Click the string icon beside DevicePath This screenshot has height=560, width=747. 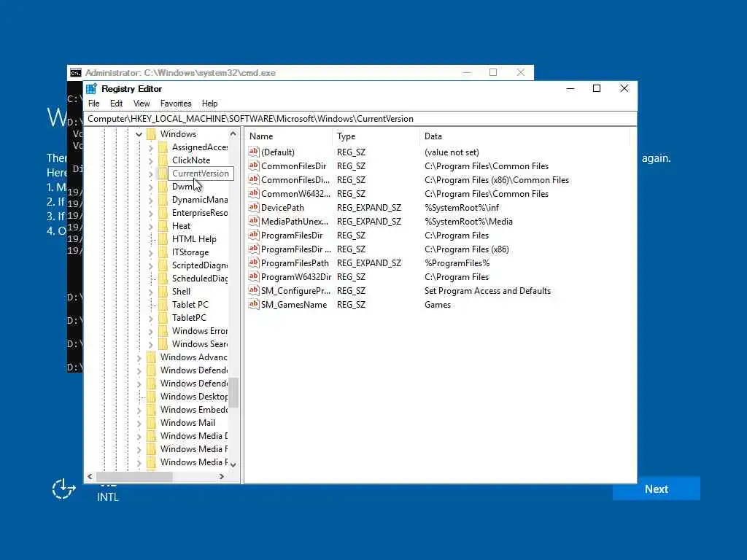tap(253, 207)
